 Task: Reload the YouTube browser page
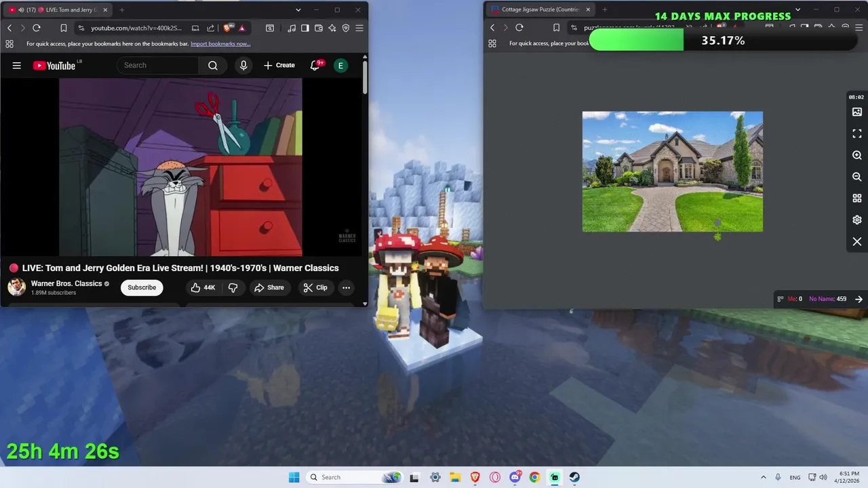coord(37,28)
